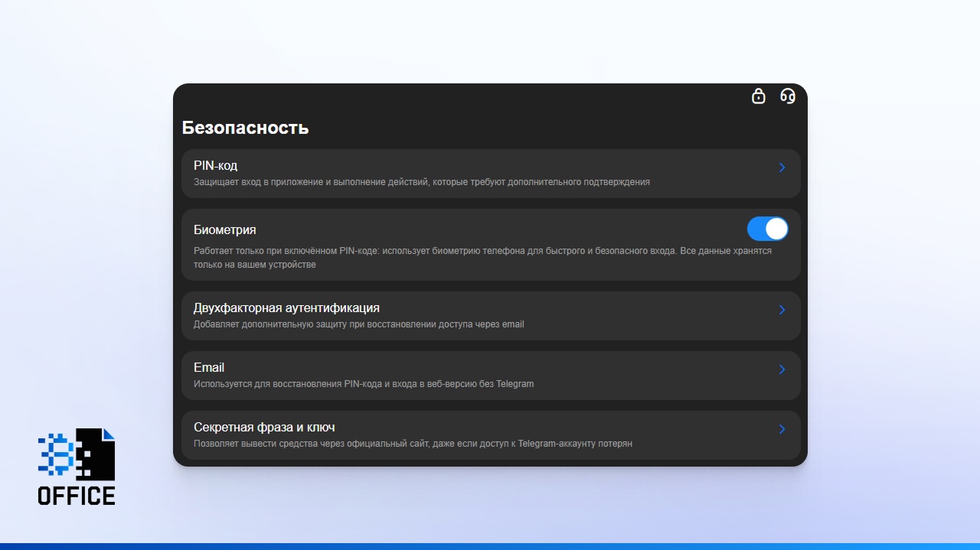Click description about withdrawing funds via official site
The height and width of the screenshot is (550, 980).
click(x=413, y=444)
